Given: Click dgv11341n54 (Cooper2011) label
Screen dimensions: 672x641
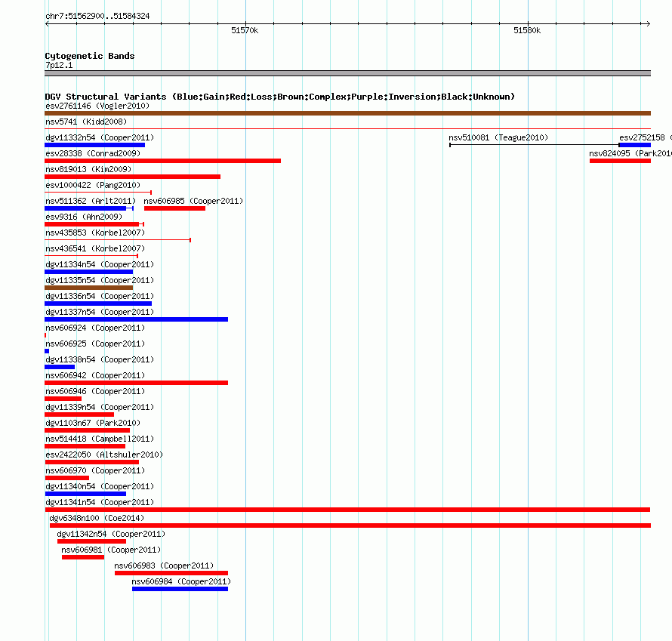Looking at the screenshot, I should (100, 502).
